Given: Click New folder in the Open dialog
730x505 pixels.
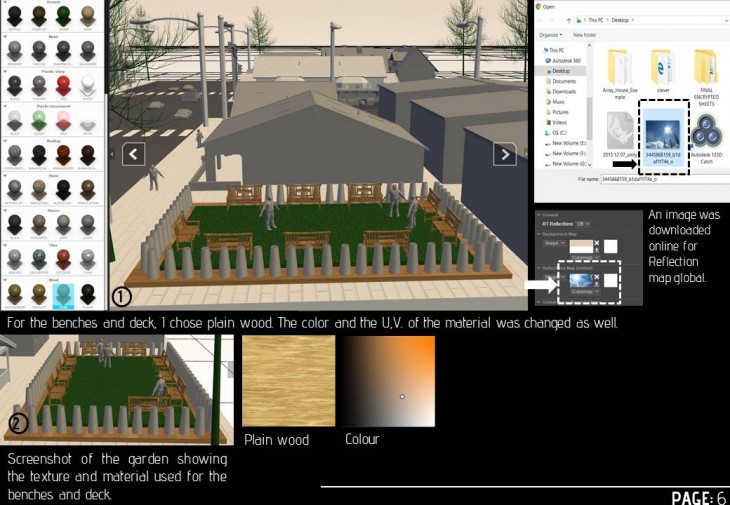Looking at the screenshot, I should pos(584,34).
